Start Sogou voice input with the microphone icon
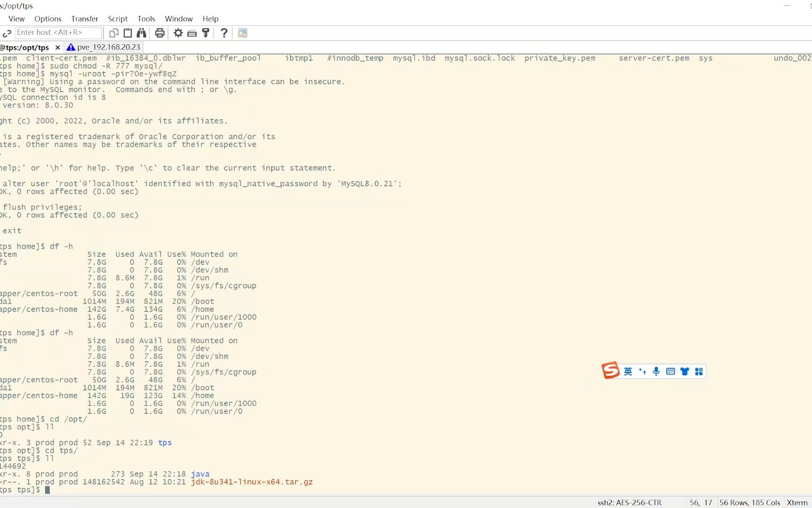The image size is (812, 508). click(x=656, y=371)
